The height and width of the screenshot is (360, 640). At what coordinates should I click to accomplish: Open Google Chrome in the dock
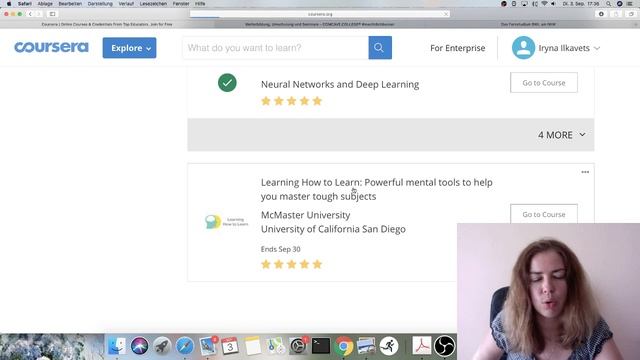click(344, 346)
